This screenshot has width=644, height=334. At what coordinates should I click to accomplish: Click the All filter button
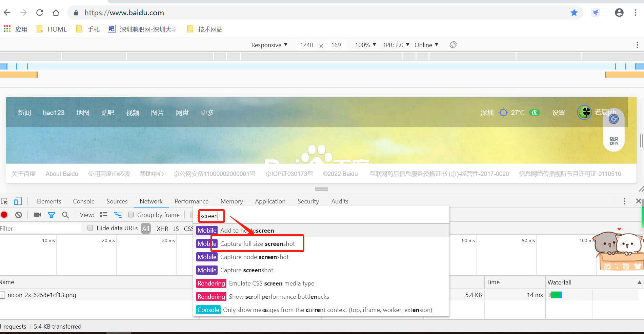[146, 229]
